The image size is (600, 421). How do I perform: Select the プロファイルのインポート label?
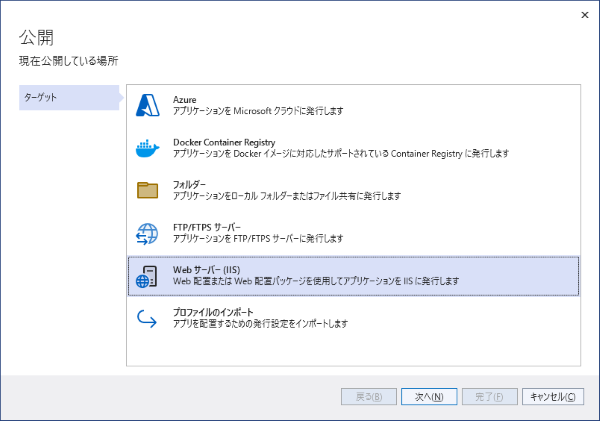(x=213, y=312)
